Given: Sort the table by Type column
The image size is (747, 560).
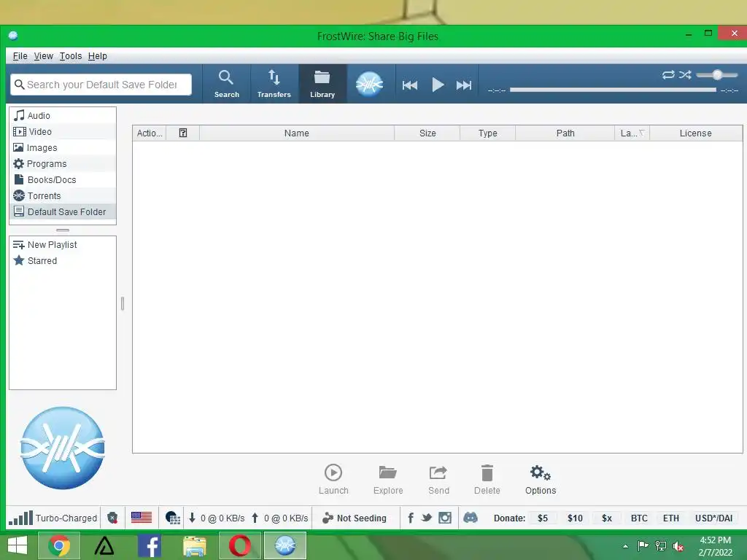Looking at the screenshot, I should pos(488,133).
